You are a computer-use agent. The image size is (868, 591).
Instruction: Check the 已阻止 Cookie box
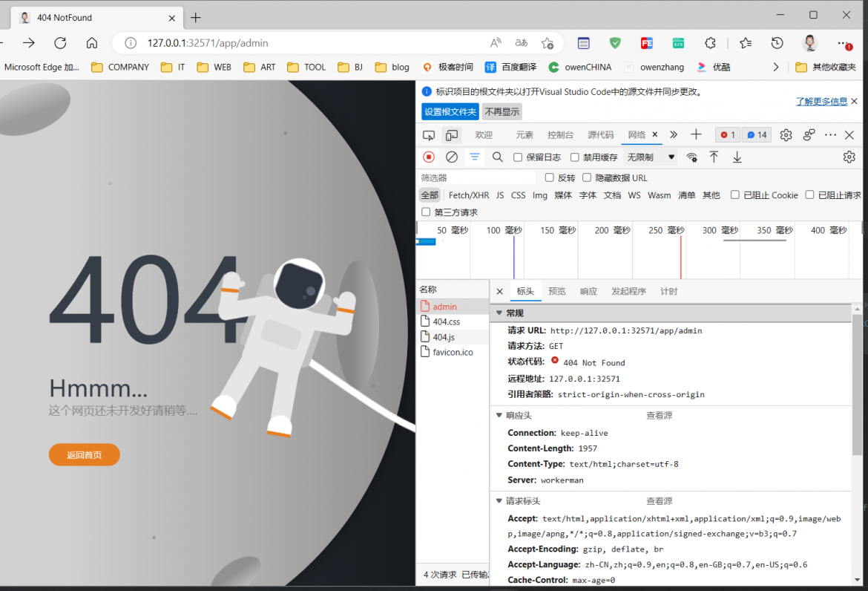pyautogui.click(x=734, y=195)
